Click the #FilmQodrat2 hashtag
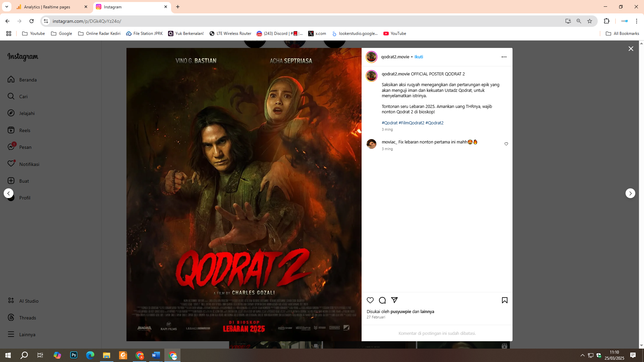The width and height of the screenshot is (644, 362). 411,123
